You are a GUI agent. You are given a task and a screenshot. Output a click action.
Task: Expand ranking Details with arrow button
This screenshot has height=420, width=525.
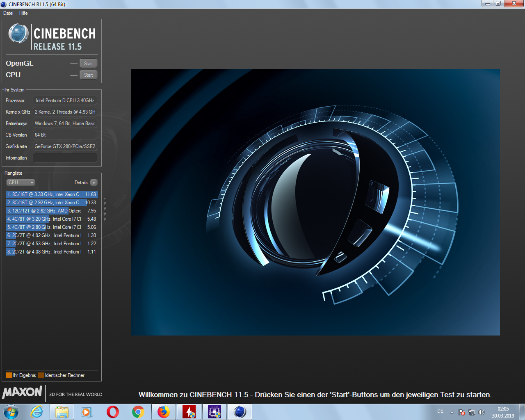(x=94, y=183)
